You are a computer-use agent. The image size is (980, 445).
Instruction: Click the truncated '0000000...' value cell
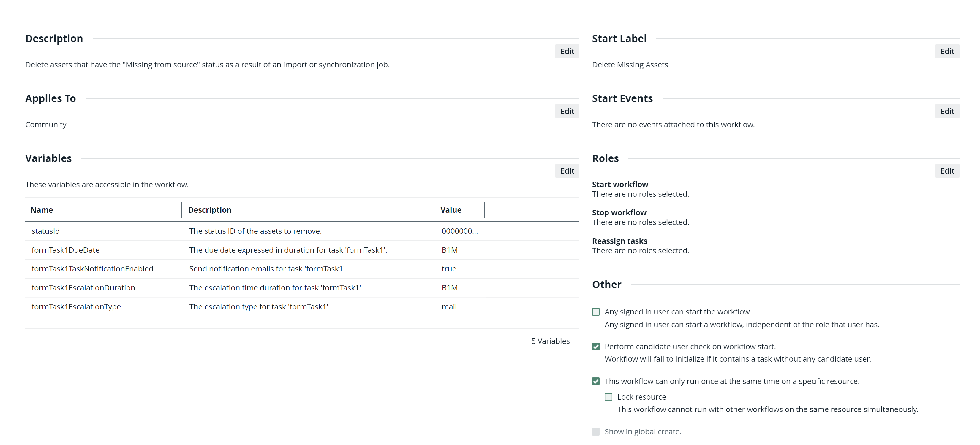pos(460,231)
